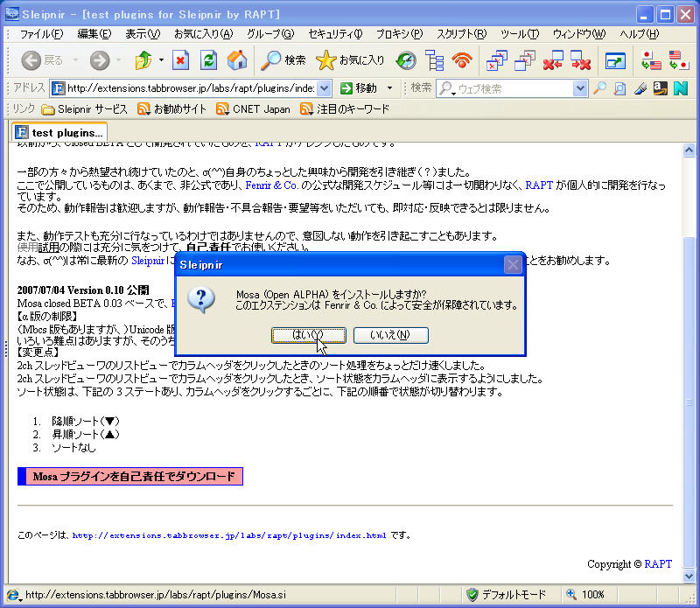Open the 編集(E) menu
The height and width of the screenshot is (608, 700).
coord(94,34)
